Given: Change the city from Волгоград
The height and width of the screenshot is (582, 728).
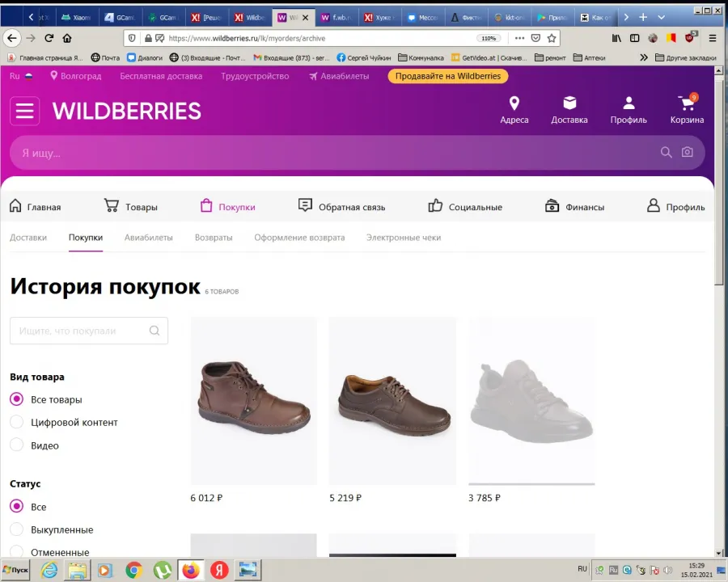Looking at the screenshot, I should (76, 76).
